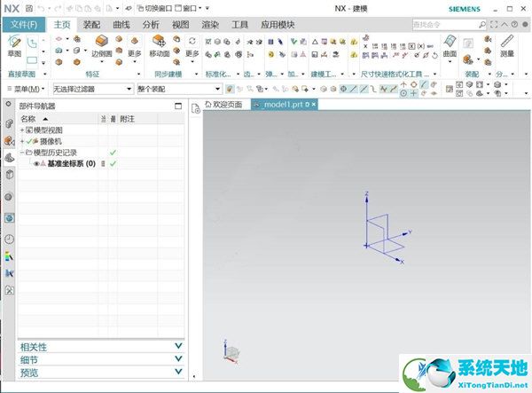532x393 pixels.
Task: Click the green check icon in 加 group
Action: [x=293, y=42]
